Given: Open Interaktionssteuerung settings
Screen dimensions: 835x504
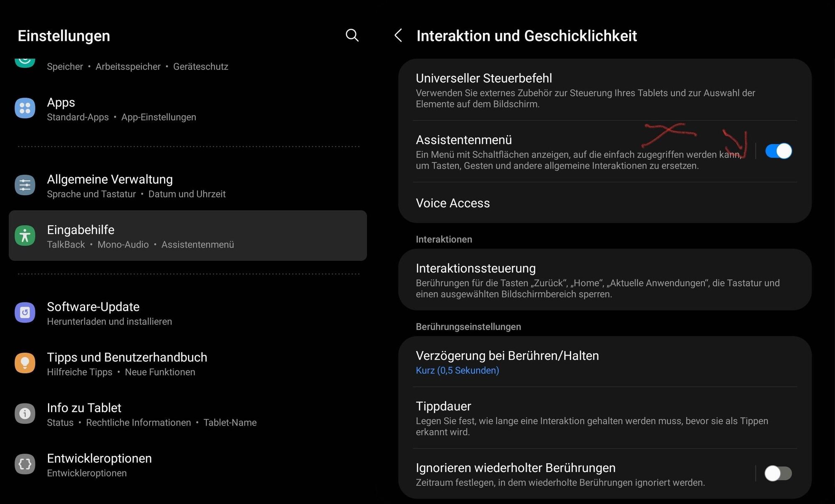Looking at the screenshot, I should 605,280.
